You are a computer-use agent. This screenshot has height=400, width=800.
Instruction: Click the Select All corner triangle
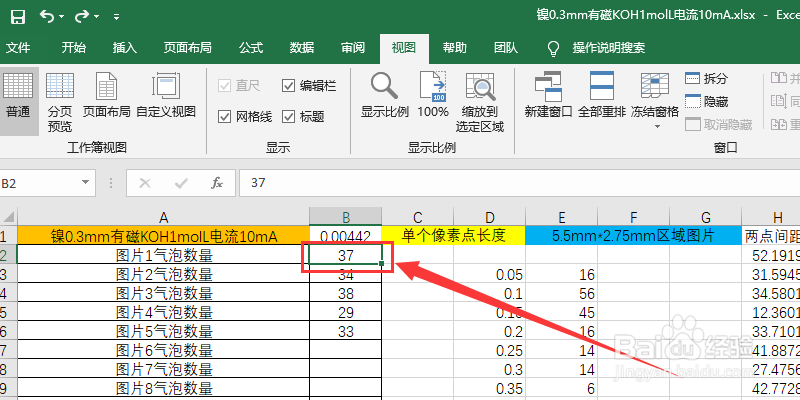(9, 217)
